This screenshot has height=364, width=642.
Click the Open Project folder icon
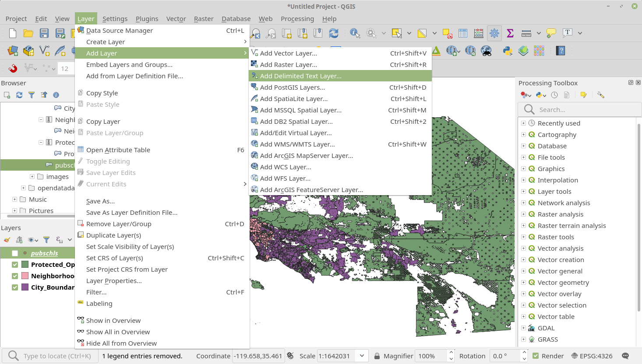tap(28, 33)
